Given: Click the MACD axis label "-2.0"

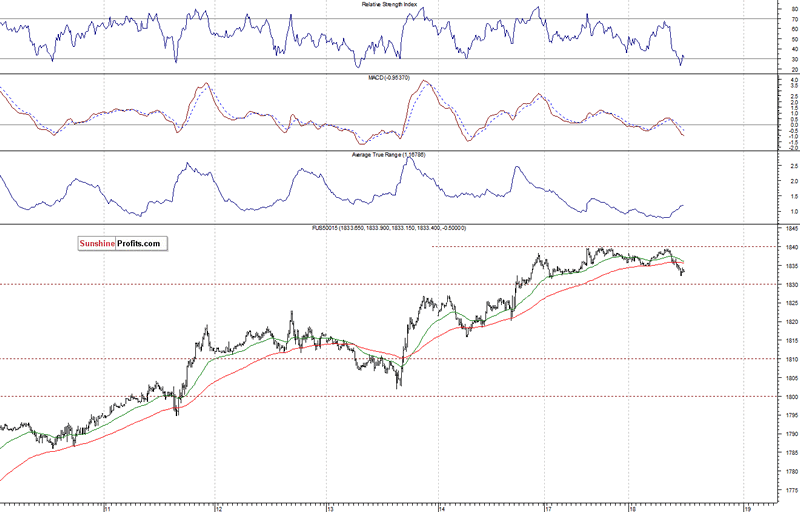Looking at the screenshot, I should [x=794, y=147].
